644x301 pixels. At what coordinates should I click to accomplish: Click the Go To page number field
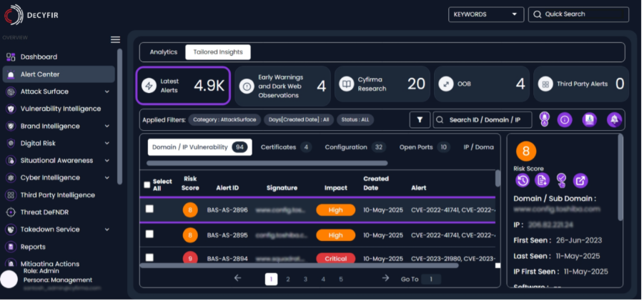coord(431,280)
